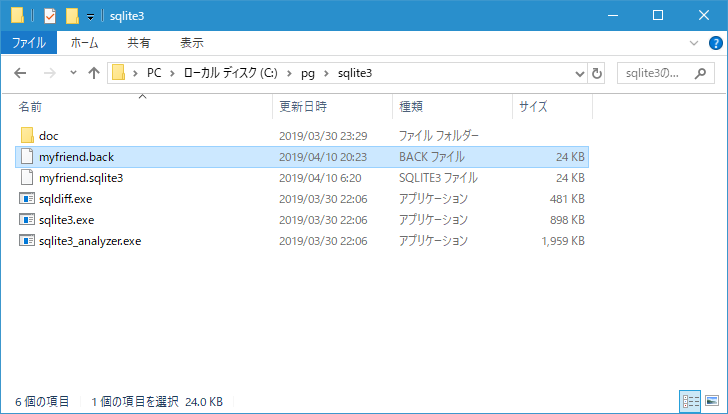
Task: Click the 2019/04/10 6:20 date cell
Action: (320, 178)
